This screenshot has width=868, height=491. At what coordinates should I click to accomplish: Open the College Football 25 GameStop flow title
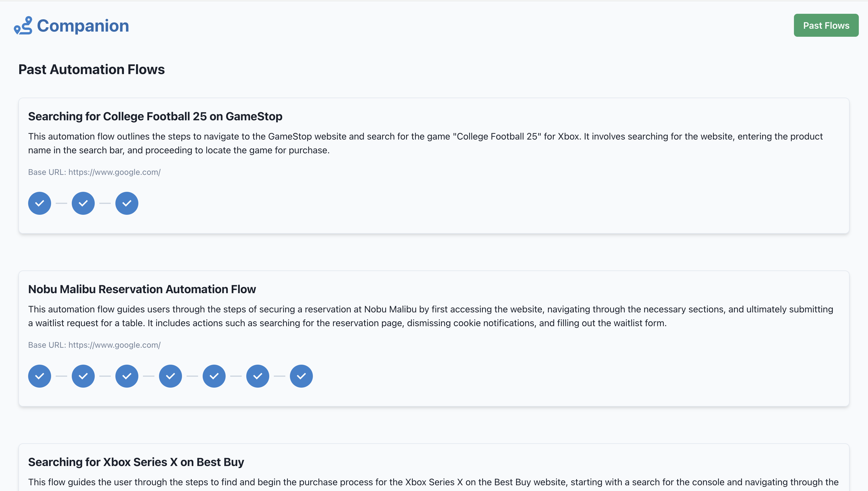tap(155, 116)
